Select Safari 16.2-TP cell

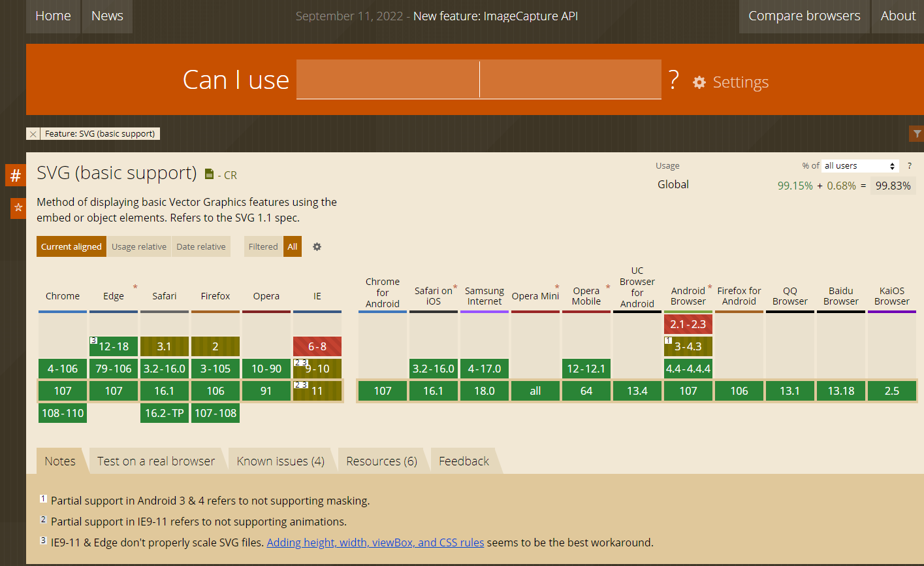pos(165,413)
